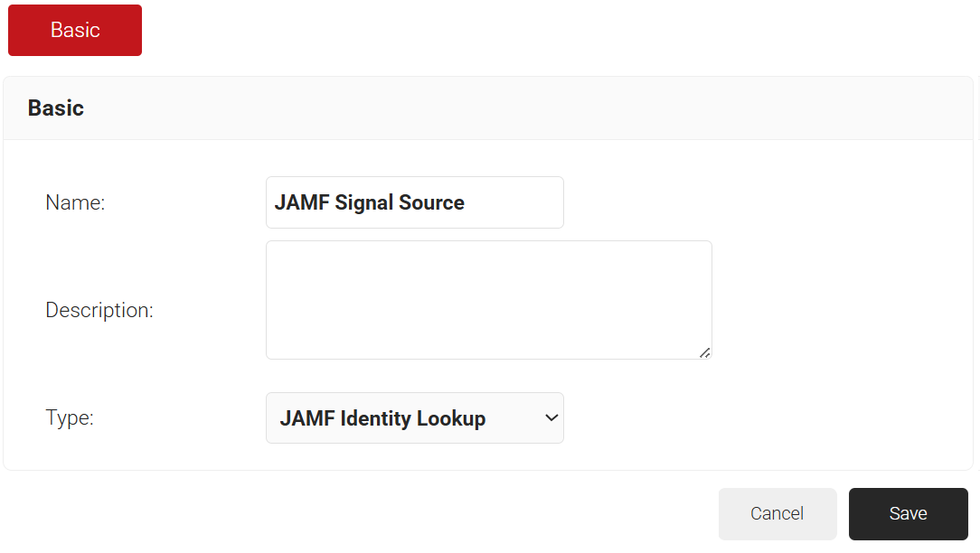Select the "JAMF Identity Lookup" type value
This screenshot has height=553, width=980.
pos(382,418)
